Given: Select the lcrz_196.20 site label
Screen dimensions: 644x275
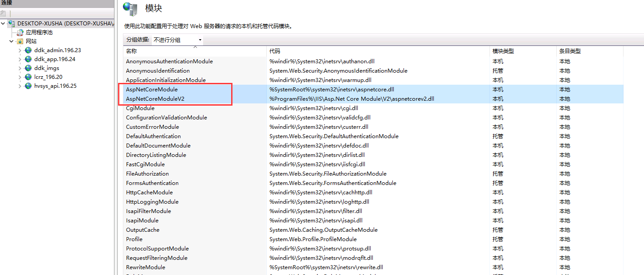Looking at the screenshot, I should point(48,77).
